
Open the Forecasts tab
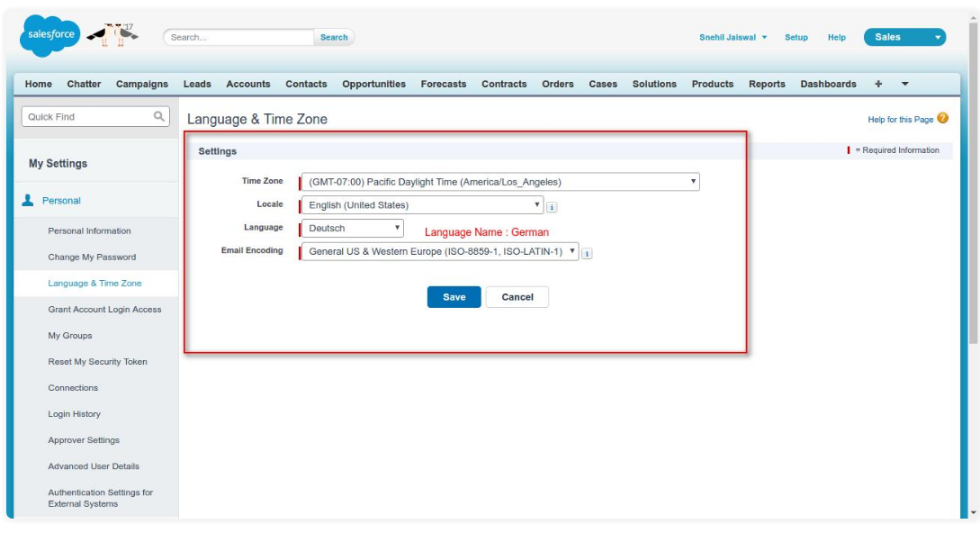coord(443,84)
